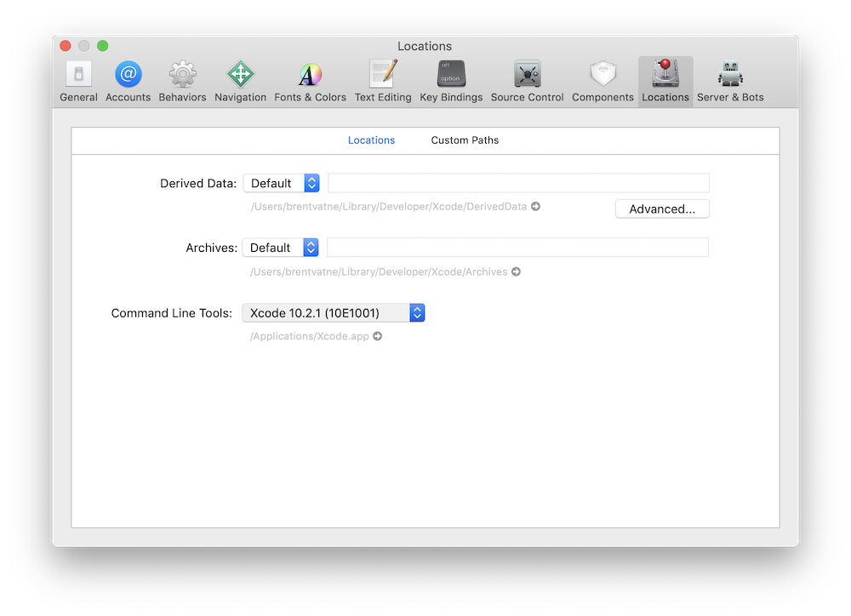Open the General preferences pane
Screen dimensions: 851x616
click(78, 82)
